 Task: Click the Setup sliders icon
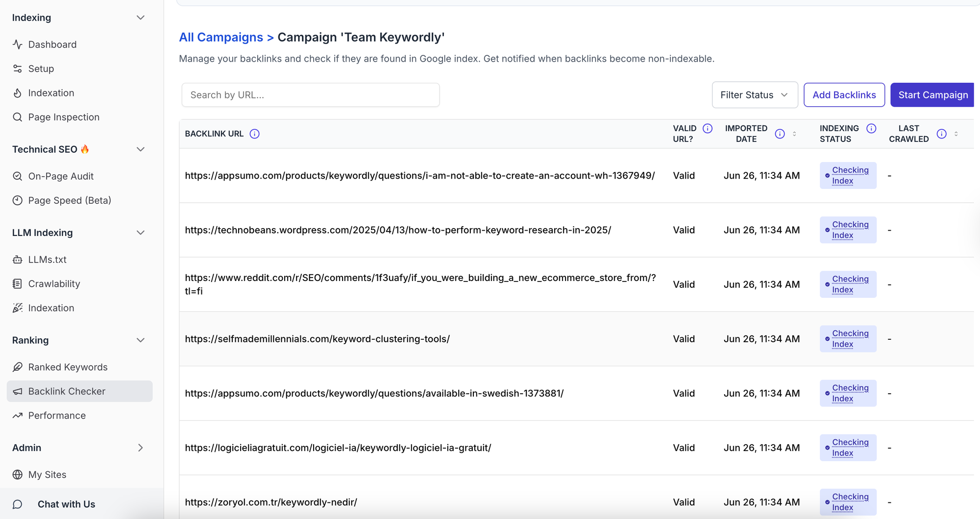click(18, 69)
